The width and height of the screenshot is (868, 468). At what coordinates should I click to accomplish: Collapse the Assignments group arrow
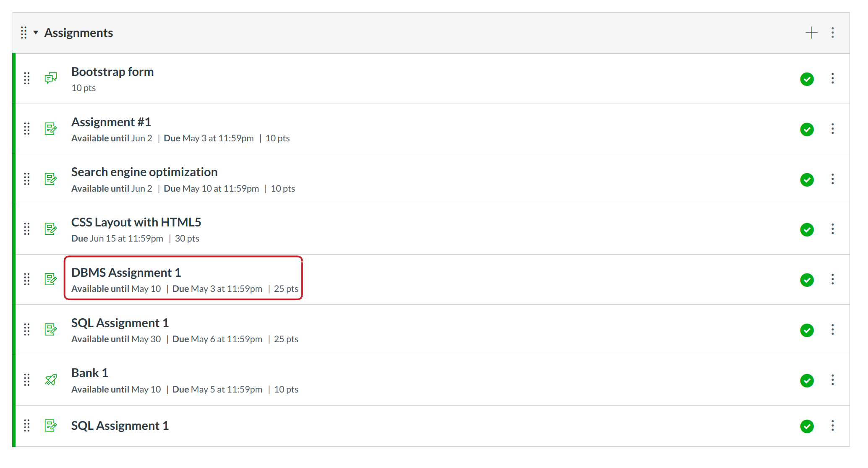(36, 33)
